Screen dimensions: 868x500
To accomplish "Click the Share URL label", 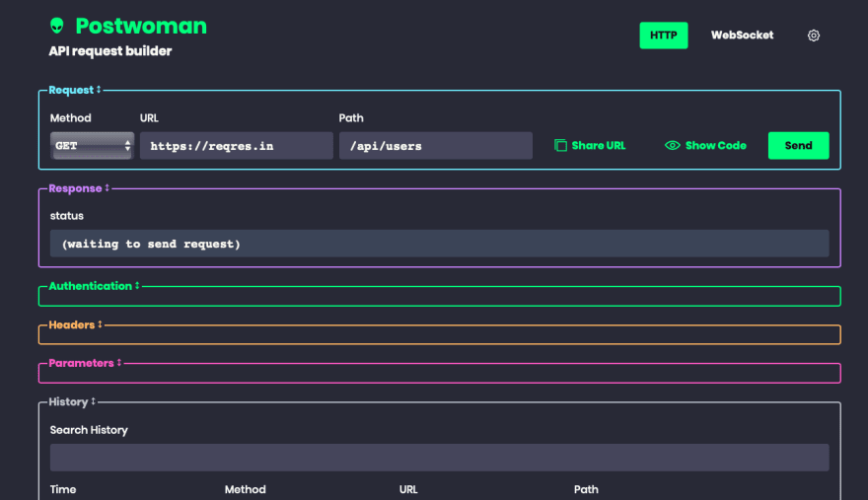I will [x=599, y=146].
